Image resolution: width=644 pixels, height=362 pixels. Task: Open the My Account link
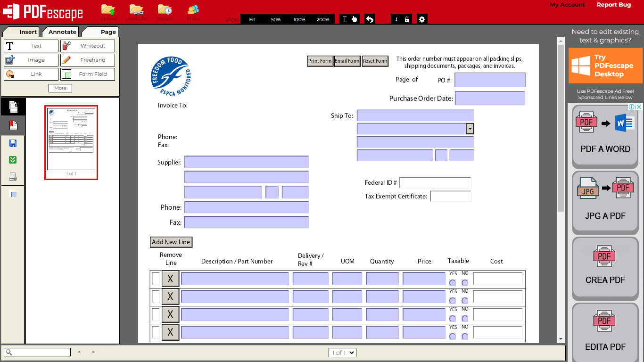[567, 5]
